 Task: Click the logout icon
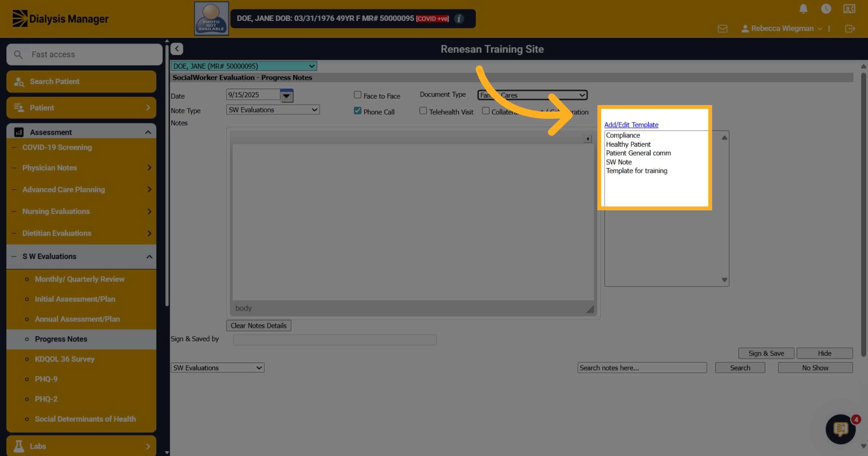click(850, 29)
